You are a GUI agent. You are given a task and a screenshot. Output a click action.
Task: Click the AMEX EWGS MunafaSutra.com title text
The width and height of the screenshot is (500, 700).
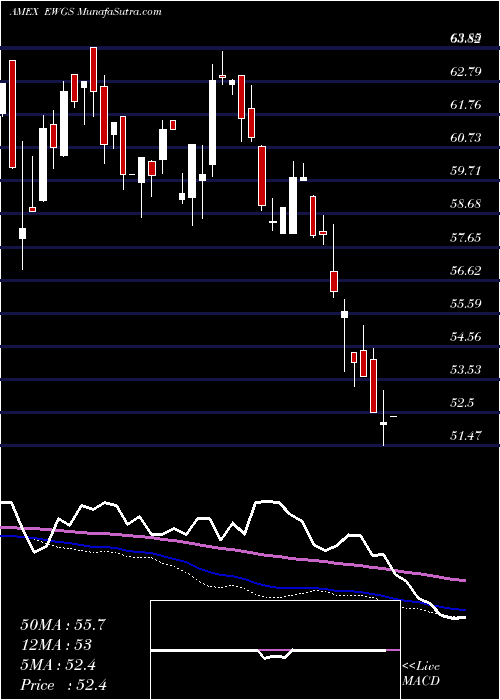coord(85,12)
